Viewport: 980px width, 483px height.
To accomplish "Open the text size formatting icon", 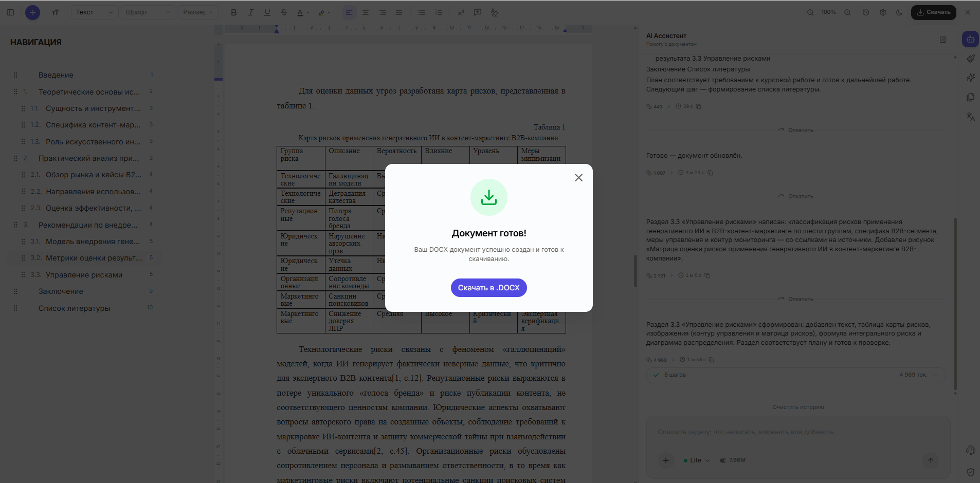I will (x=56, y=12).
